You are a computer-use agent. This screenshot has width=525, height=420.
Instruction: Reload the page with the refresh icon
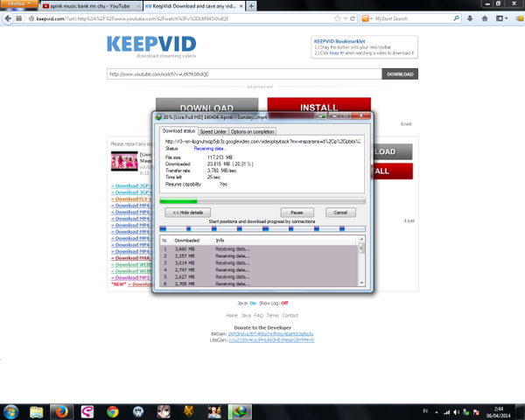[353, 18]
